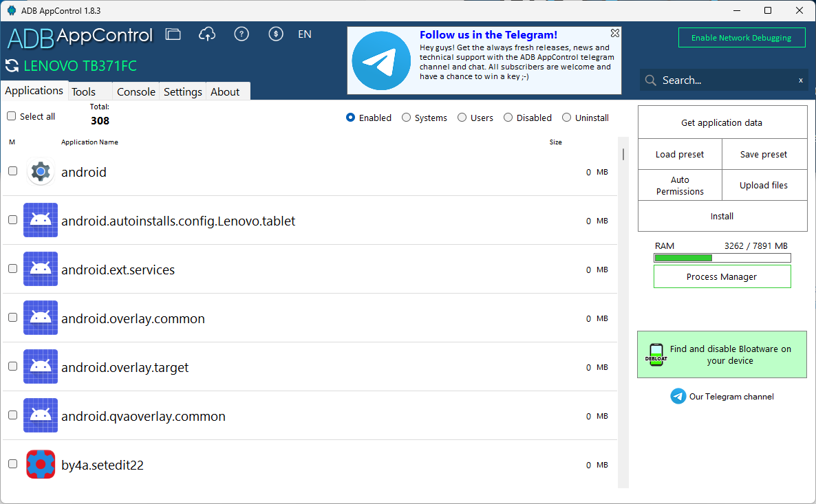Click Find and disable Bloatware button

(722, 355)
